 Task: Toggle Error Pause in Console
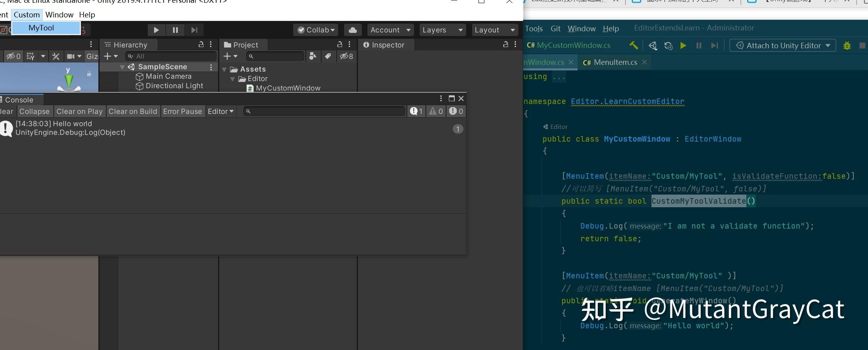(x=183, y=112)
